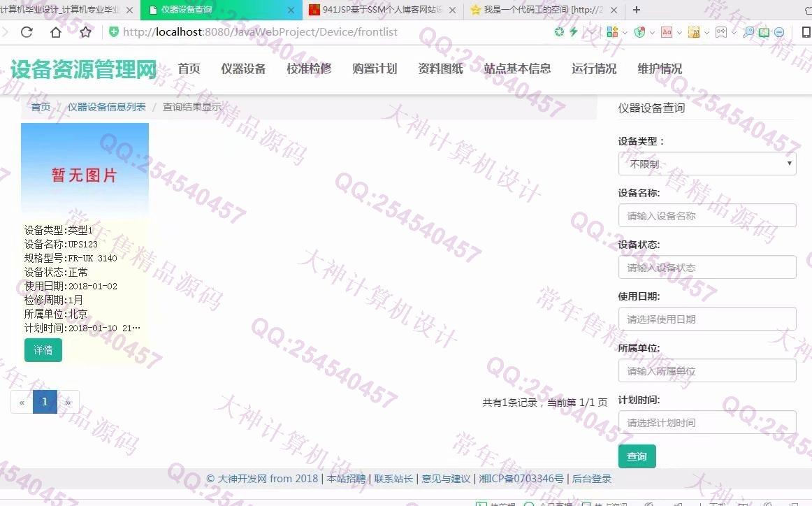812x506 pixels.
Task: Click the game controller icon
Action: [x=721, y=32]
